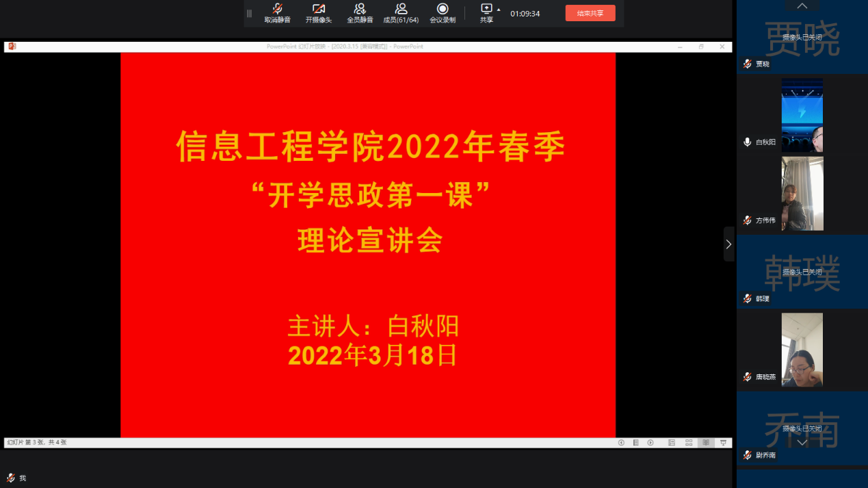Unmute microphone with 取消静音 button

(x=277, y=12)
